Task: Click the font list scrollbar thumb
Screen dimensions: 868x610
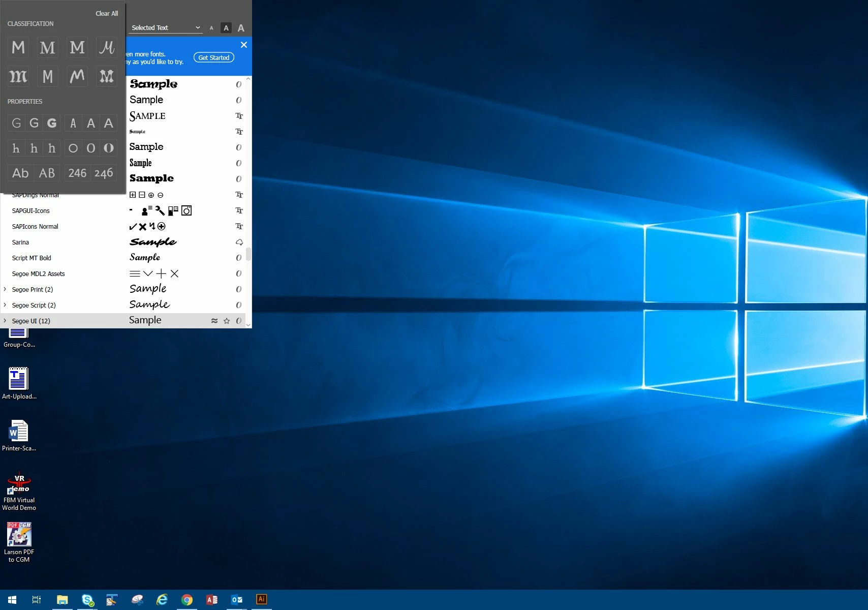Action: [x=249, y=254]
